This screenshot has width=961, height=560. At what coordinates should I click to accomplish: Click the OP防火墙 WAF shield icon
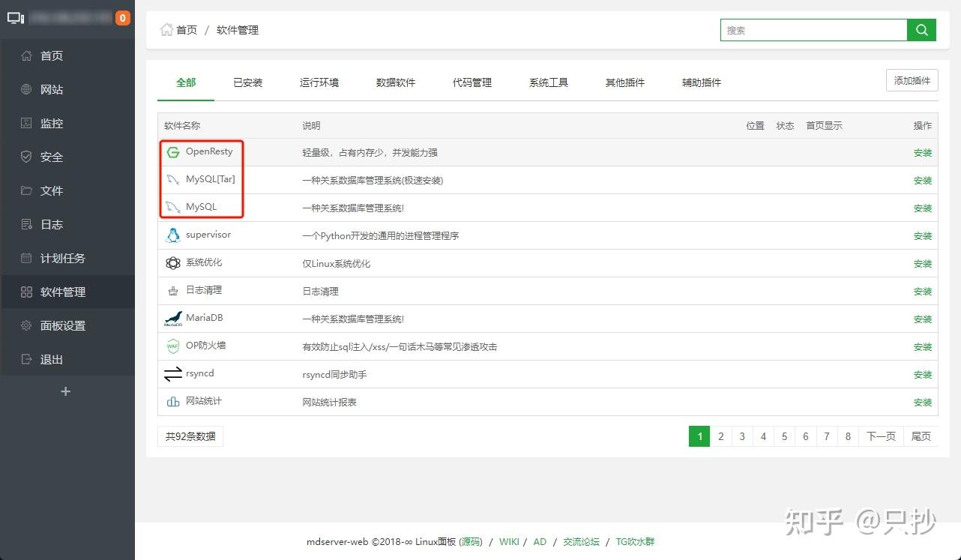coord(172,346)
